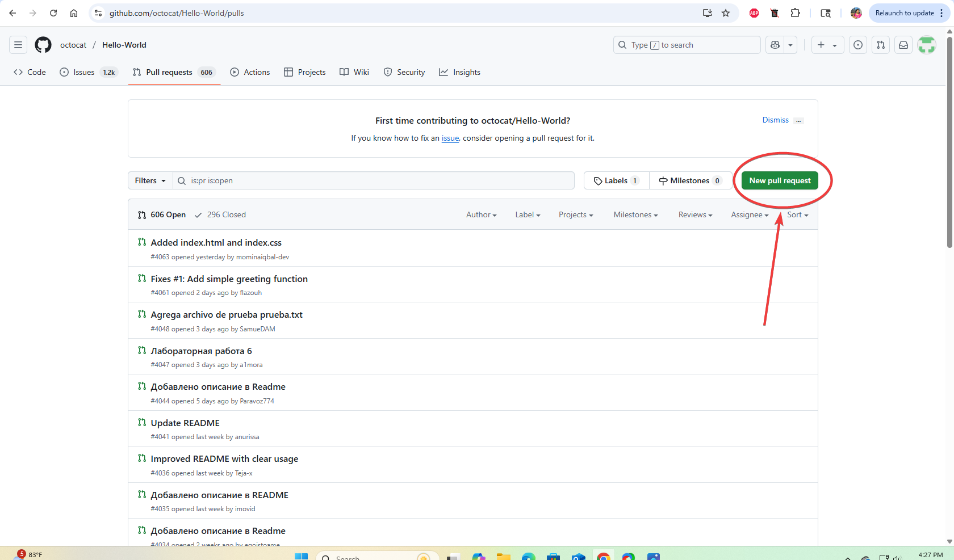Click the trash can extension icon

775,13
